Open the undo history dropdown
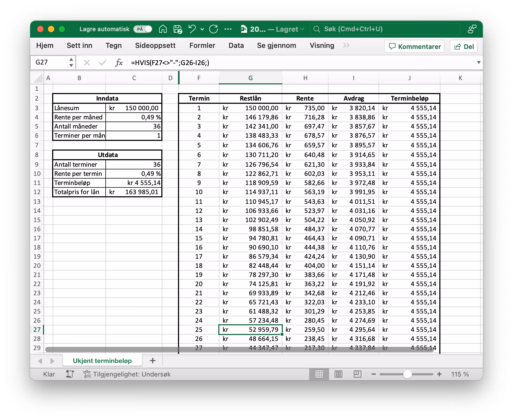513x420 pixels. 202,29
